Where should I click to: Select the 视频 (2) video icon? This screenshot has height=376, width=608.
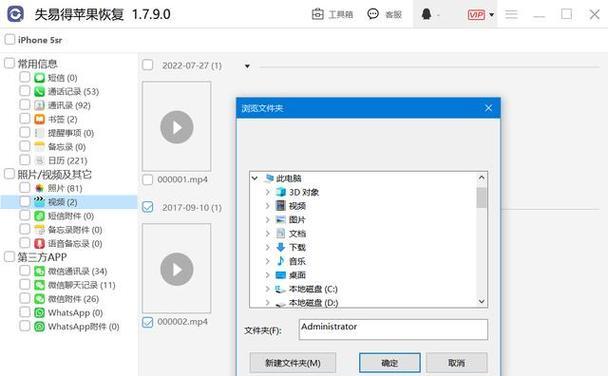40,202
